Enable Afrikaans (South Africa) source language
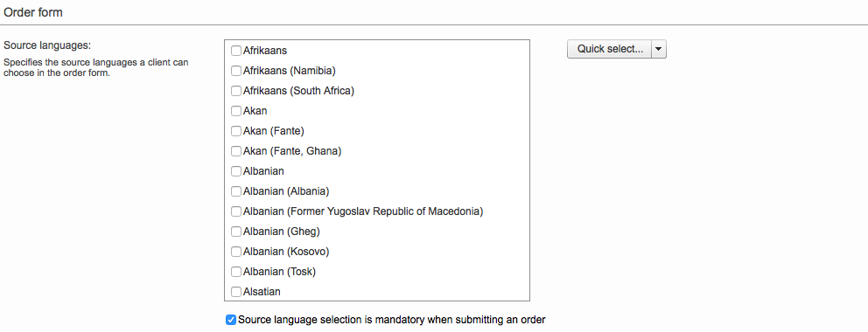The width and height of the screenshot is (868, 332). pos(236,91)
